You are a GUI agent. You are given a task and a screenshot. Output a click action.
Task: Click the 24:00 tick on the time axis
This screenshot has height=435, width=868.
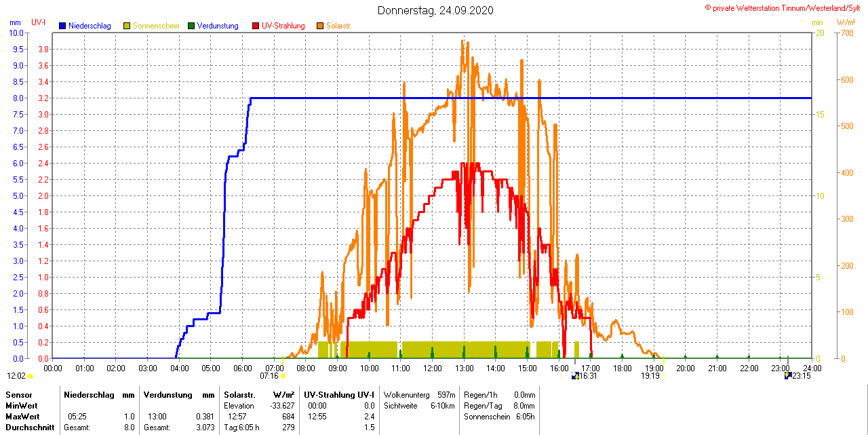(x=812, y=368)
